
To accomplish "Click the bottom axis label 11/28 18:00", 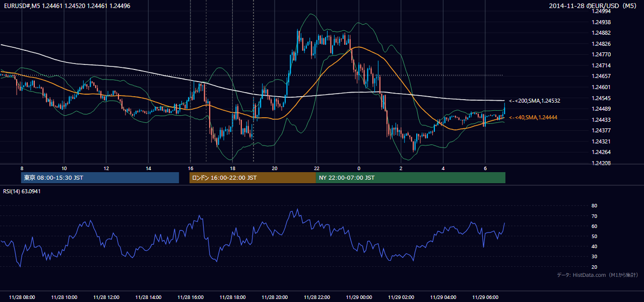I will pos(232,297).
